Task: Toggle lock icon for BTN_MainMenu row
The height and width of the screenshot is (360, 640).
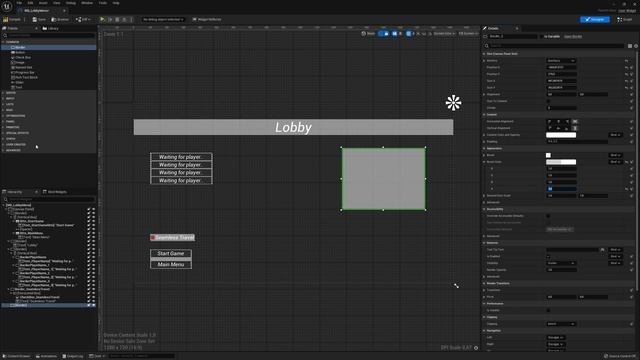Action: pos(89,233)
